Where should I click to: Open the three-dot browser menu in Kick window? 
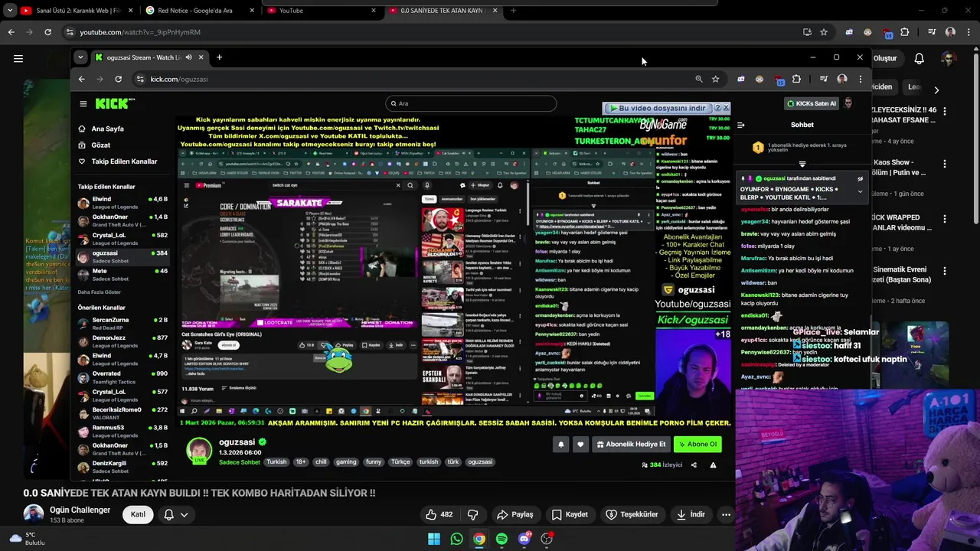pos(860,79)
